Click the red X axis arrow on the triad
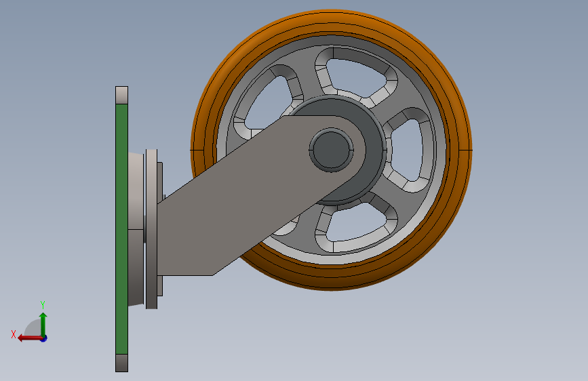Image resolution: width=588 pixels, height=381 pixels. click(x=30, y=338)
